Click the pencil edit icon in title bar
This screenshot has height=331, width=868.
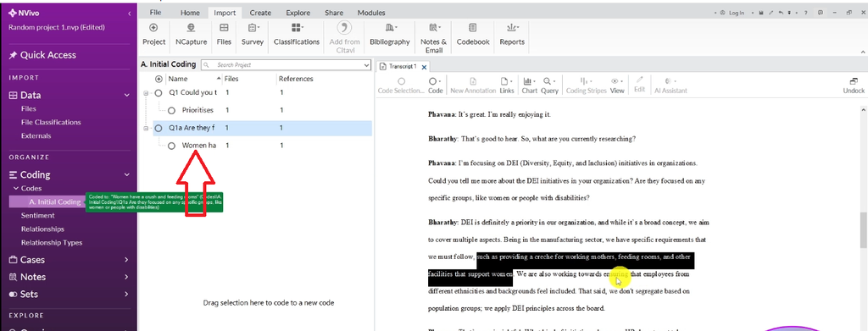[x=771, y=13]
